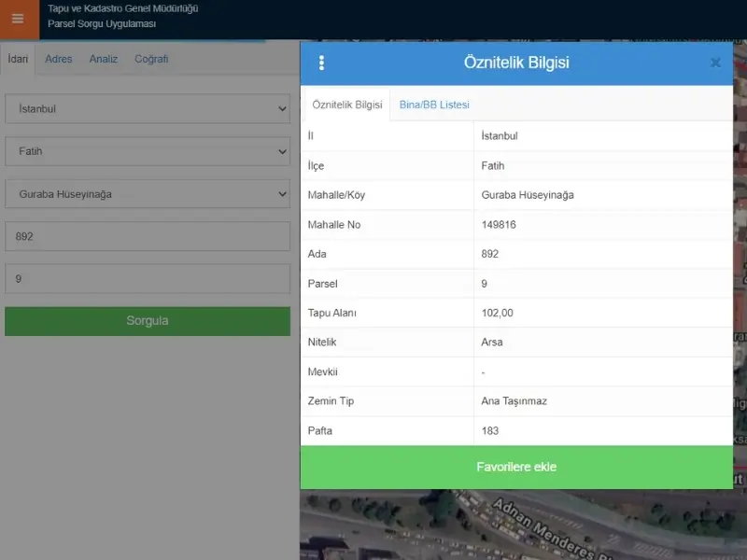The image size is (747, 560).
Task: Select the Öznitelik Bilgisi sub-tab
Action: [x=347, y=105]
